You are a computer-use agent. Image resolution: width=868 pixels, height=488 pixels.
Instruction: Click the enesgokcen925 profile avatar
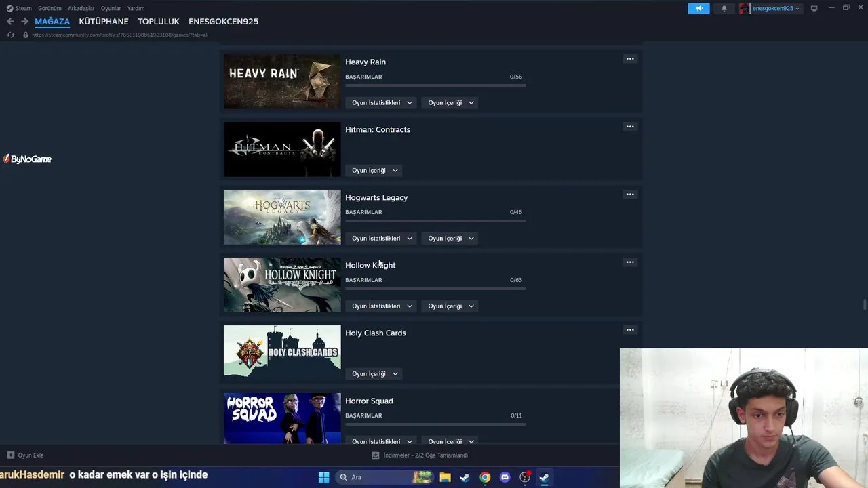pyautogui.click(x=745, y=8)
